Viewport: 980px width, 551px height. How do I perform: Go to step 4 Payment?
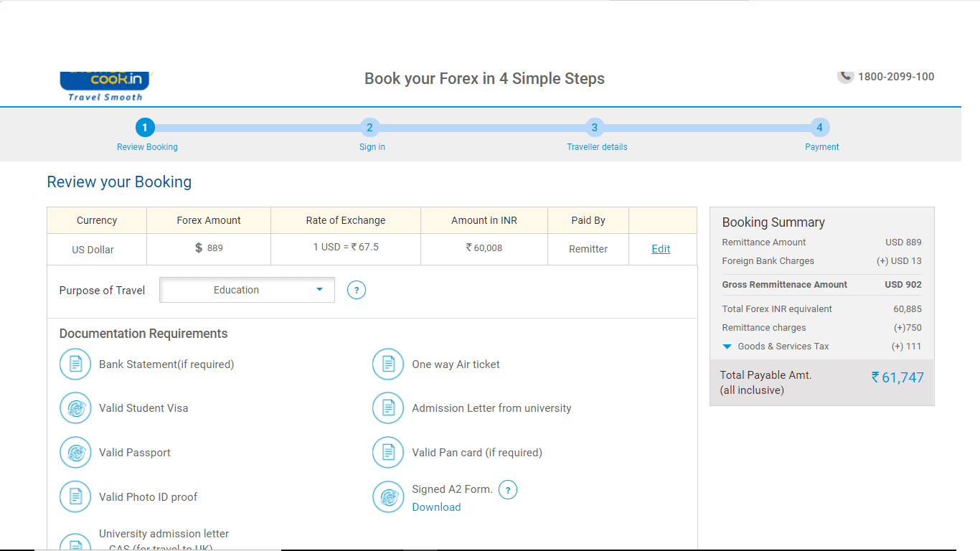pos(819,128)
